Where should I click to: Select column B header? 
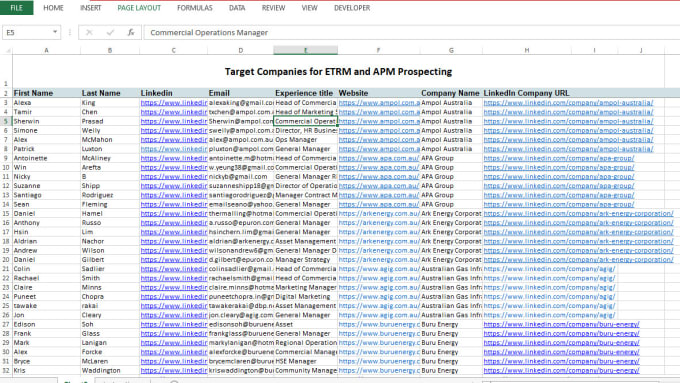[110, 50]
